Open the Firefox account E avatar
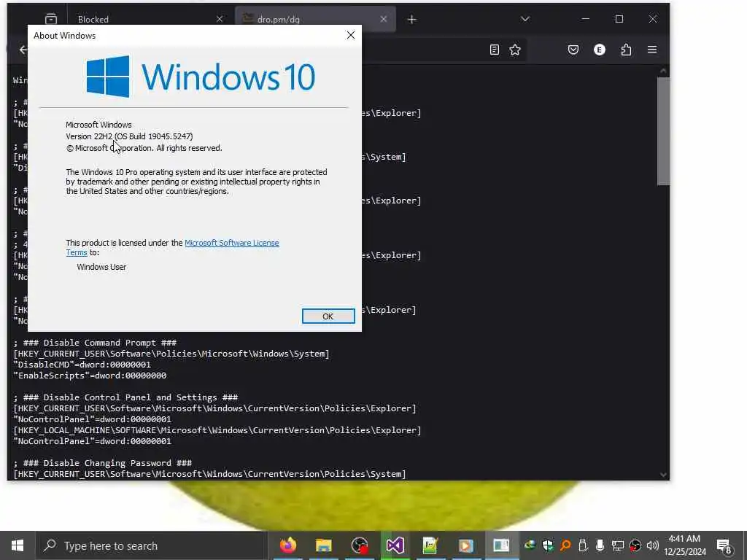Image resolution: width=747 pixels, height=560 pixels. [600, 50]
